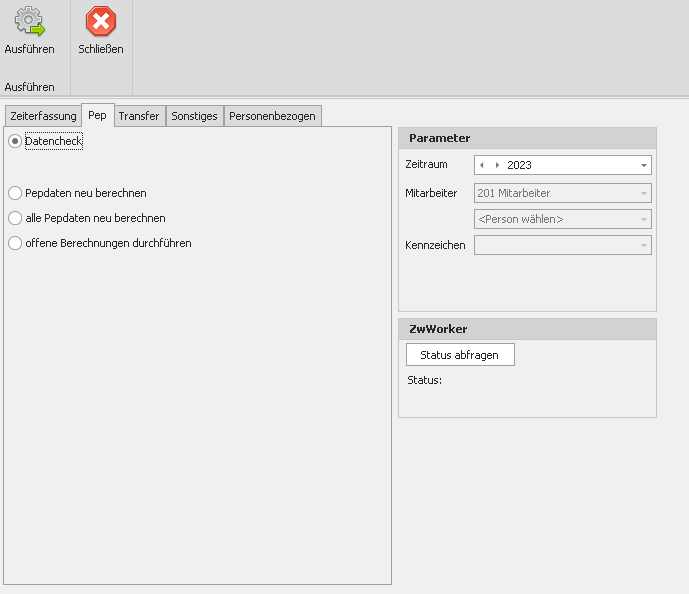Open the Transfer tab

(x=138, y=116)
